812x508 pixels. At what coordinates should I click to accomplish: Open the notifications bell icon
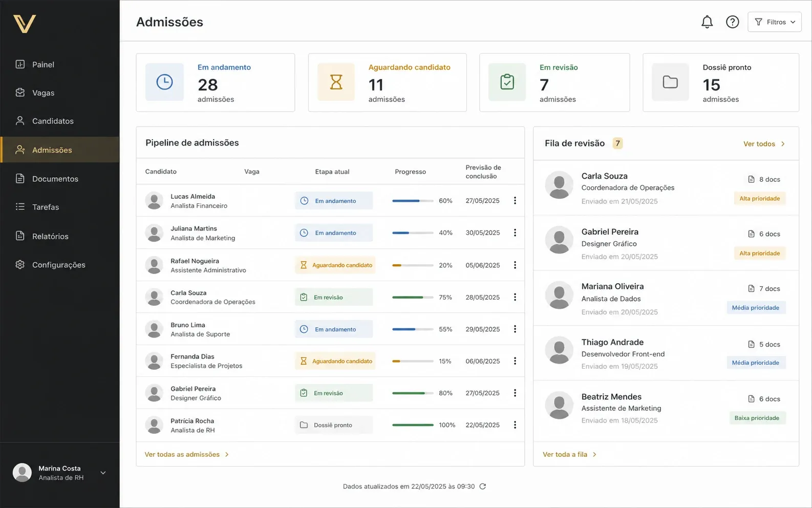(x=707, y=22)
